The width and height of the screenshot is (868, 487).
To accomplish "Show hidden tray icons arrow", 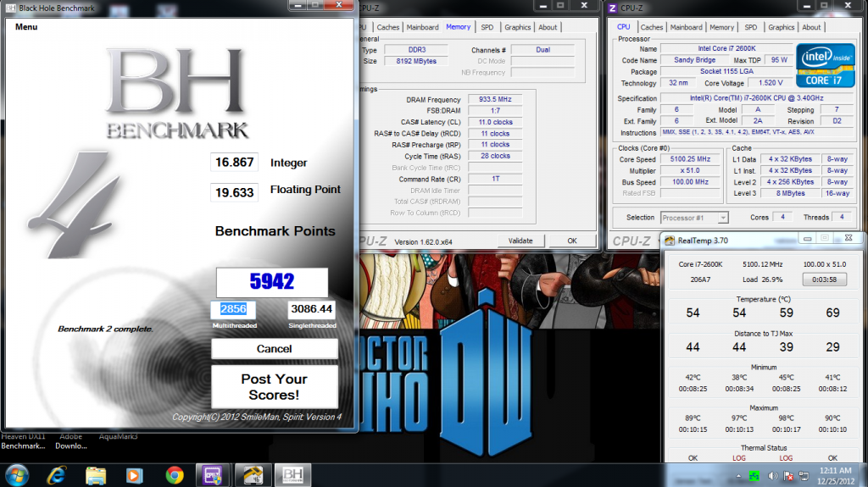I will tap(738, 476).
